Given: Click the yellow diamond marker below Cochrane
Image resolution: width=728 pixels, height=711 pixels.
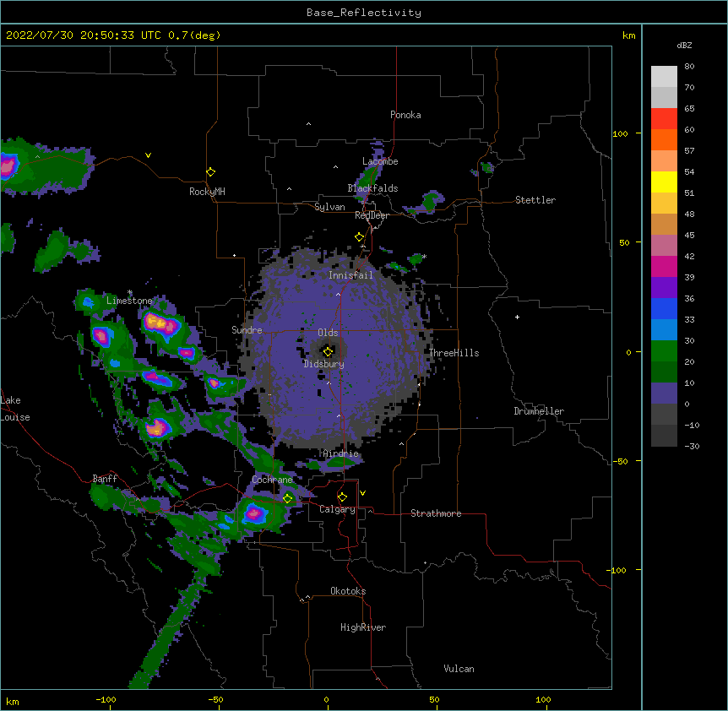Looking at the screenshot, I should point(288,498).
